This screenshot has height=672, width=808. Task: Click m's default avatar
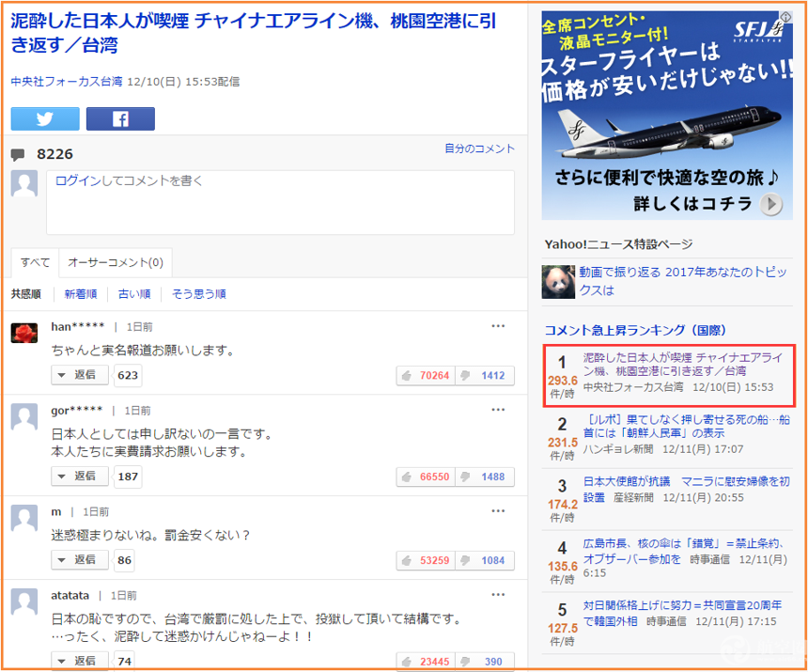(x=24, y=518)
